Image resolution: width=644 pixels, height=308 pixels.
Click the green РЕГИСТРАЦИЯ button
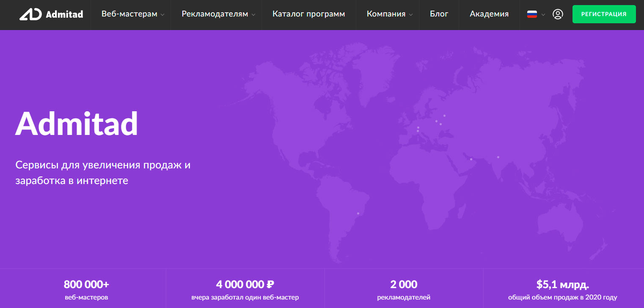[x=604, y=14]
